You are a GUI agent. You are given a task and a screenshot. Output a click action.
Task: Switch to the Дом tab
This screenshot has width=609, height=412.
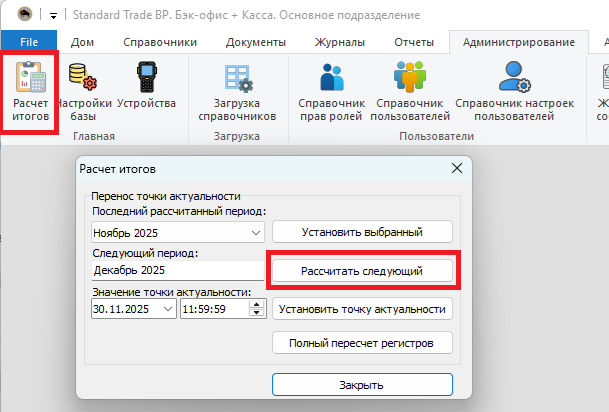82,42
